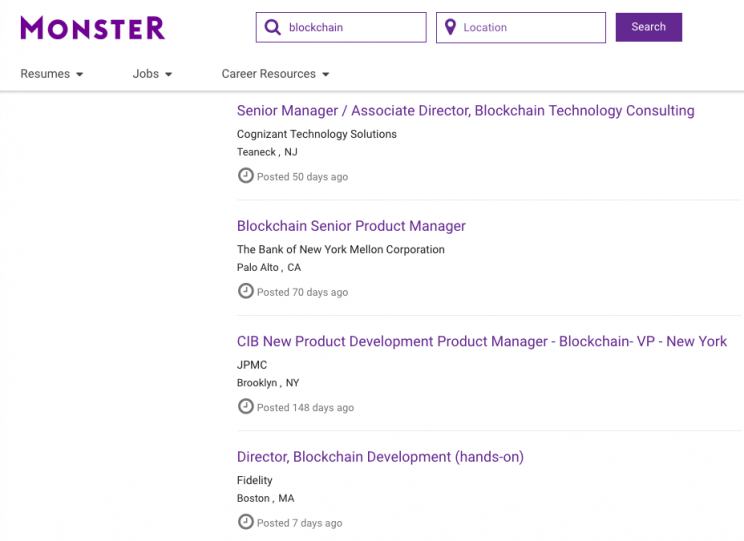Image resolution: width=744 pixels, height=541 pixels.
Task: Select the Posted 148 days ago text
Action: point(306,407)
